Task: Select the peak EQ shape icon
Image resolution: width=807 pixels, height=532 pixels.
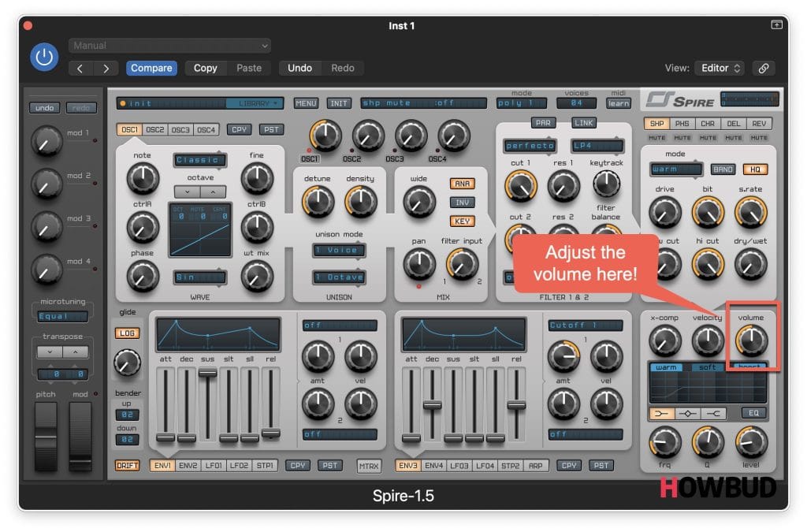Action: (690, 413)
